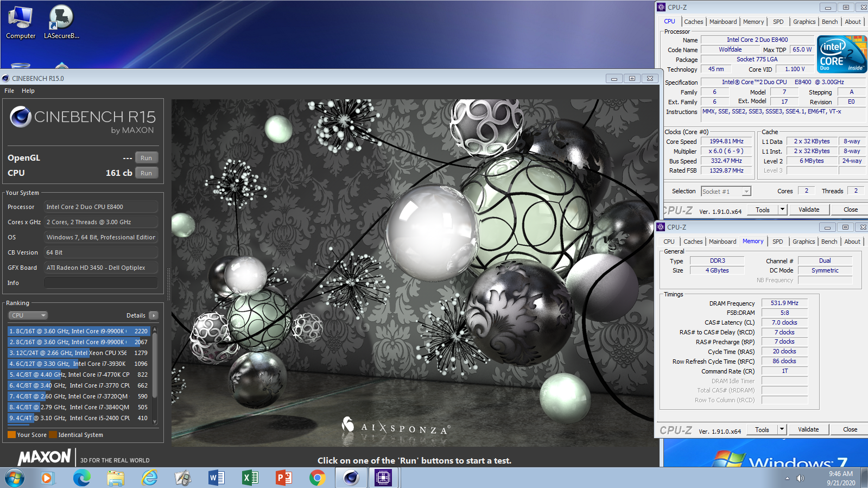Launch Microsoft Word from taskbar

click(217, 478)
